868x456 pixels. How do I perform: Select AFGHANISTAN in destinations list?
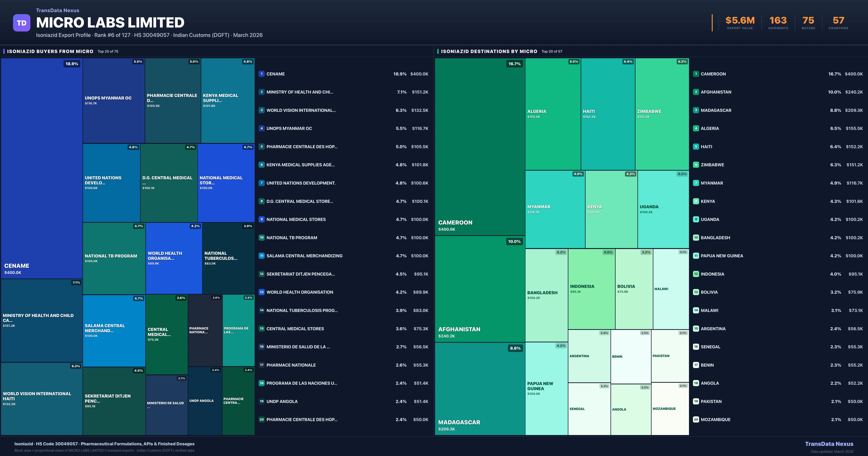click(716, 92)
